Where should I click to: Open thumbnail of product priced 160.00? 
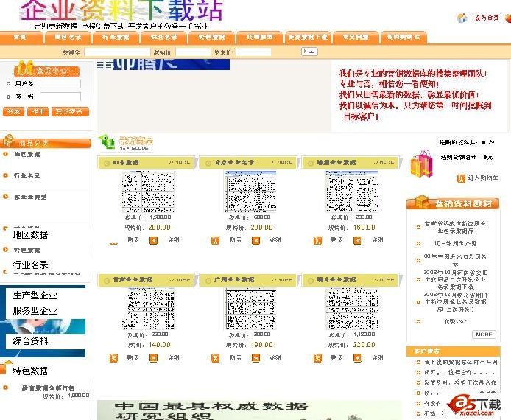pos(352,192)
